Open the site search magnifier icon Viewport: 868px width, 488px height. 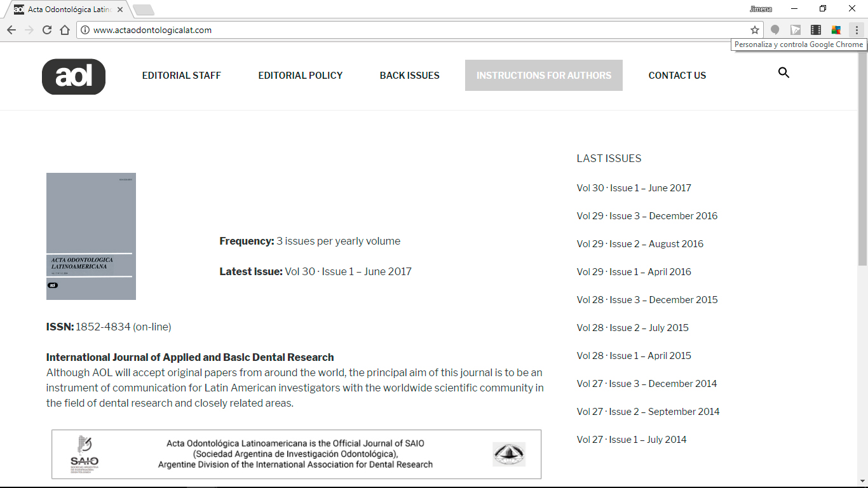(x=783, y=73)
